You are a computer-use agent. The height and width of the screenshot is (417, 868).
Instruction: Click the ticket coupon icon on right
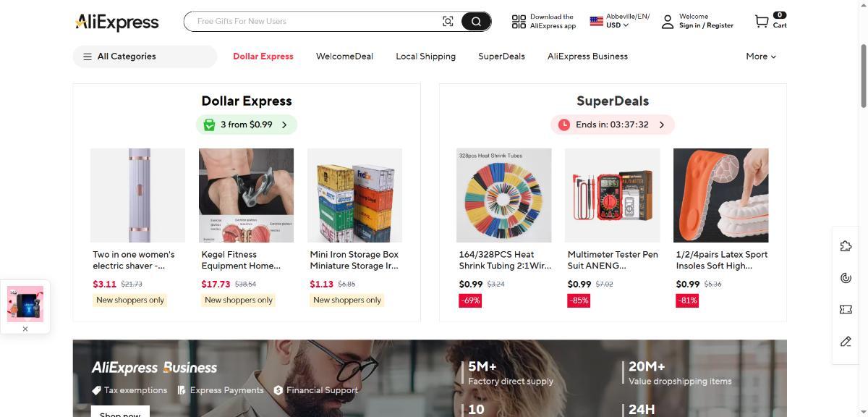846,309
